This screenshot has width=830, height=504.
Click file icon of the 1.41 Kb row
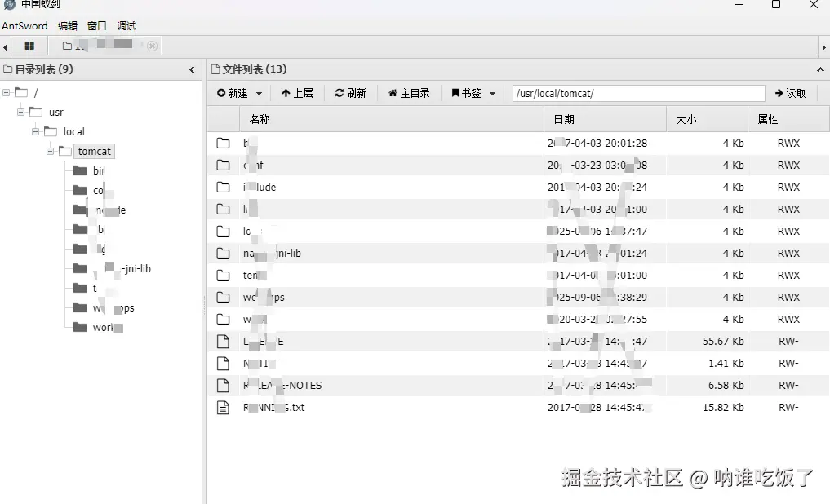224,364
